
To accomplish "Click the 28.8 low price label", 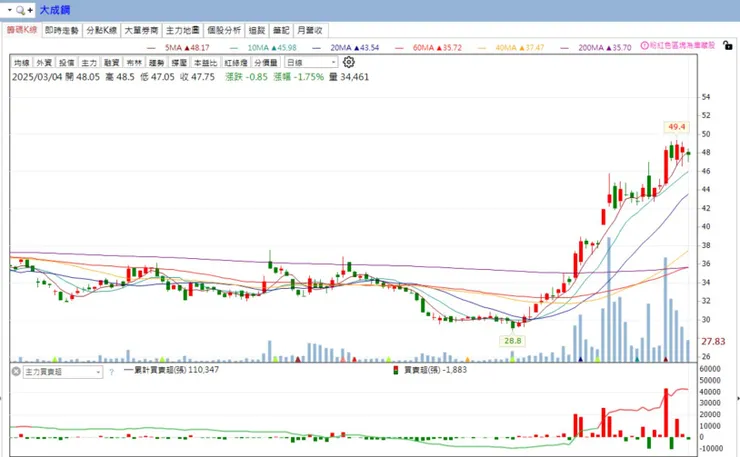I will (x=513, y=340).
